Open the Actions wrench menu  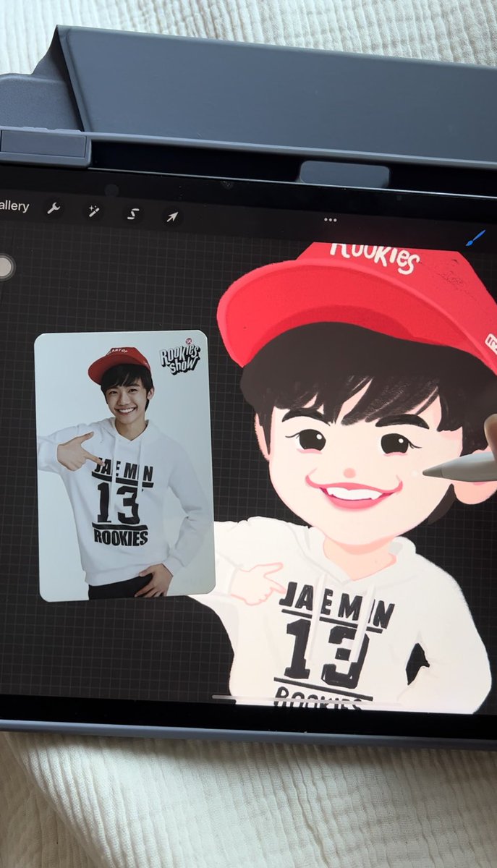click(x=54, y=209)
